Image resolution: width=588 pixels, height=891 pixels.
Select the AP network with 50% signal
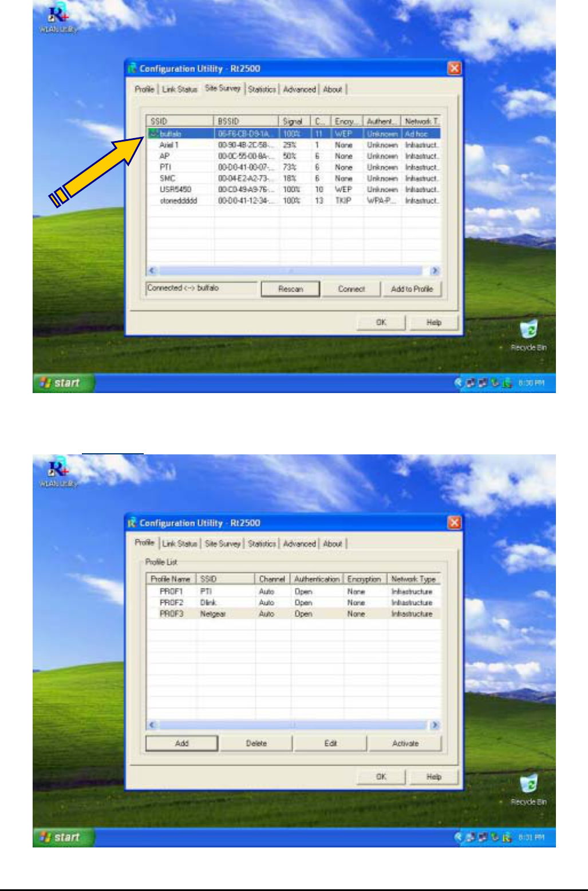tap(294, 156)
